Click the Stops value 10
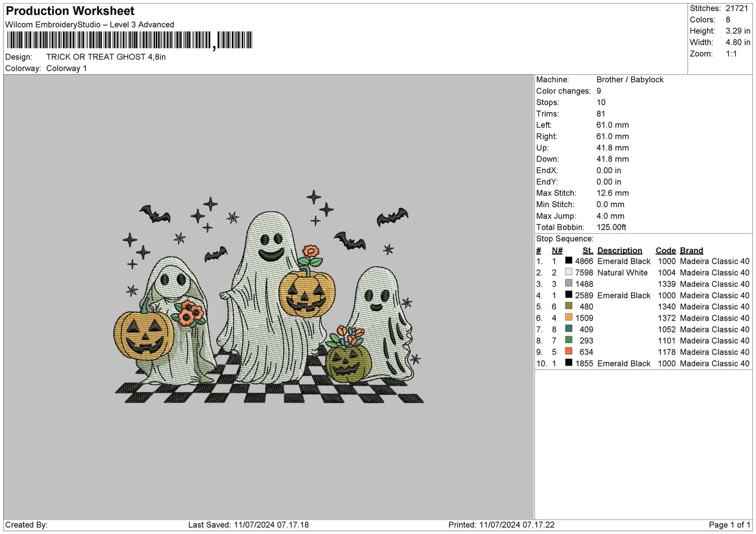This screenshot has width=756, height=534. click(601, 103)
